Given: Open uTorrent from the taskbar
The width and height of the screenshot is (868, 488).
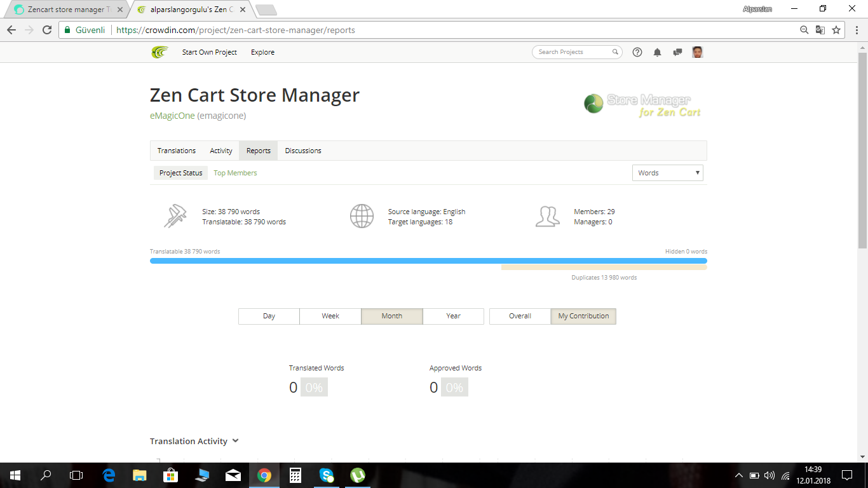Looking at the screenshot, I should [358, 475].
